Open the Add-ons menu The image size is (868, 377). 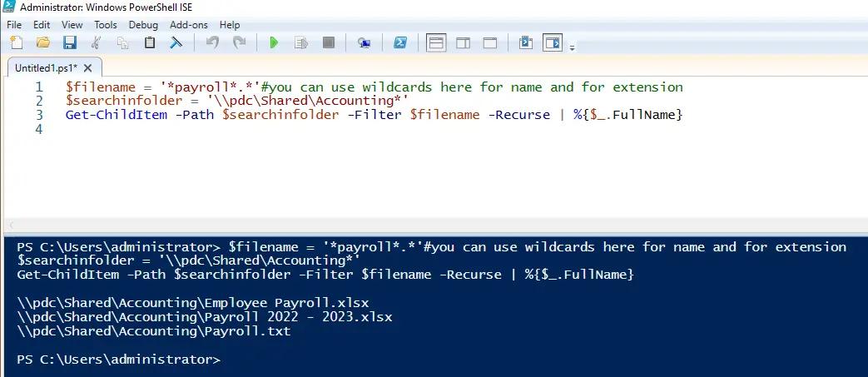tap(189, 25)
